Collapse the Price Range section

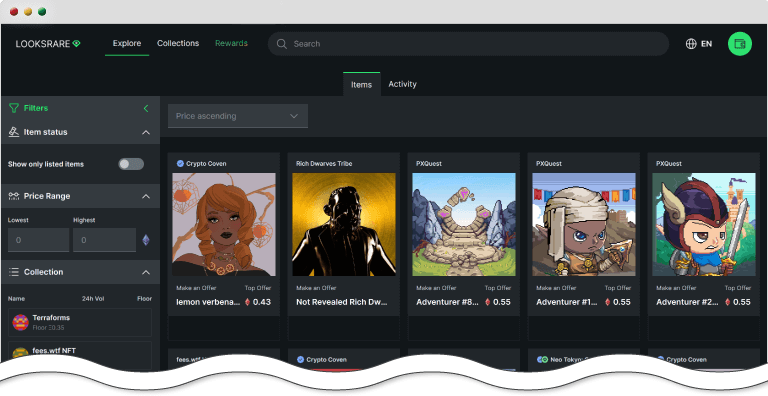pyautogui.click(x=146, y=196)
